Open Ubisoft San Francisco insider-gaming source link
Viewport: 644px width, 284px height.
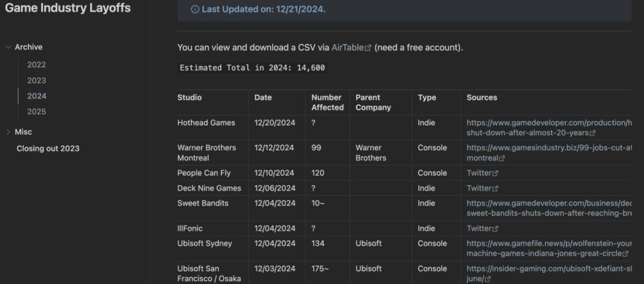coord(549,269)
